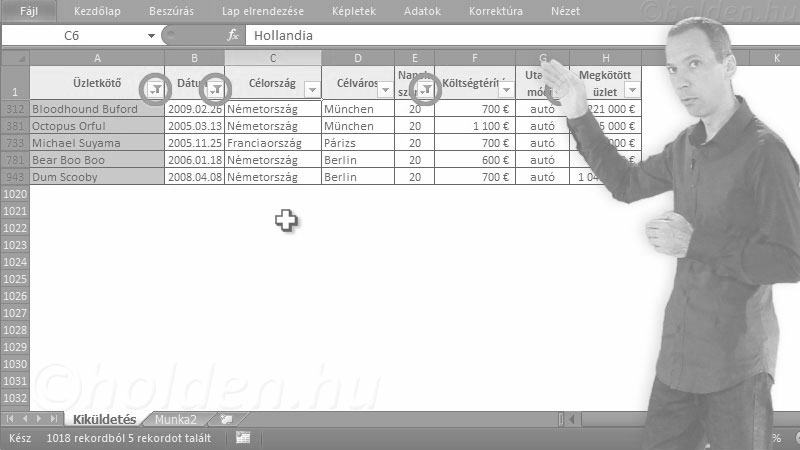
Task: Go to previous sheet navigation arrow
Action: click(x=24, y=419)
